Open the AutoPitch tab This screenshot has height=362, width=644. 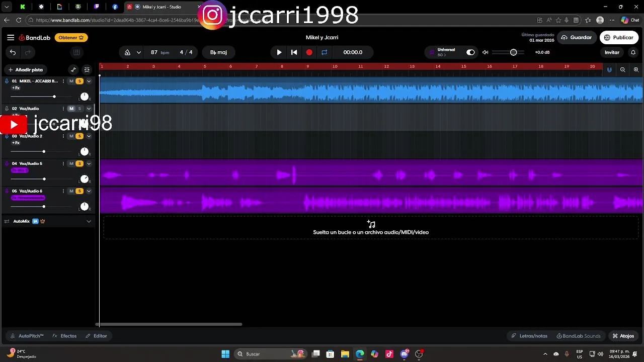click(27, 336)
